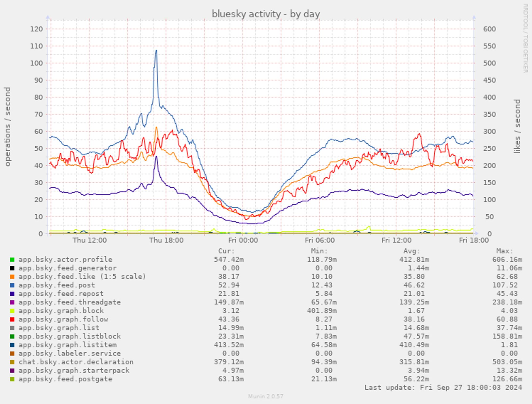Click the legend label app.bsky.actor.profile
Viewport: 532px width, 404px height.
click(65, 259)
